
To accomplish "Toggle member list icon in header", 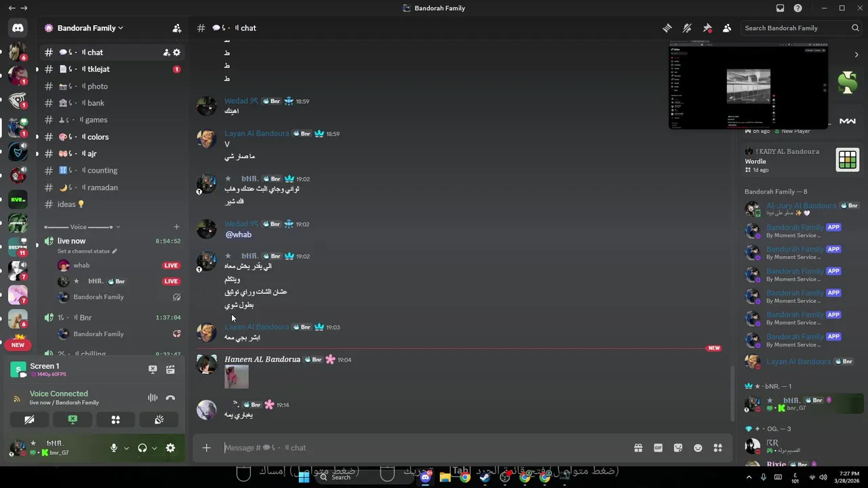I will click(727, 28).
